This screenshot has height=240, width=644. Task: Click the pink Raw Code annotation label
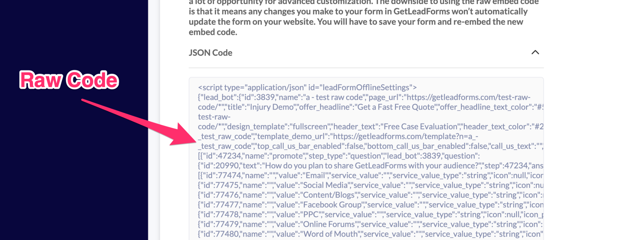(69, 80)
